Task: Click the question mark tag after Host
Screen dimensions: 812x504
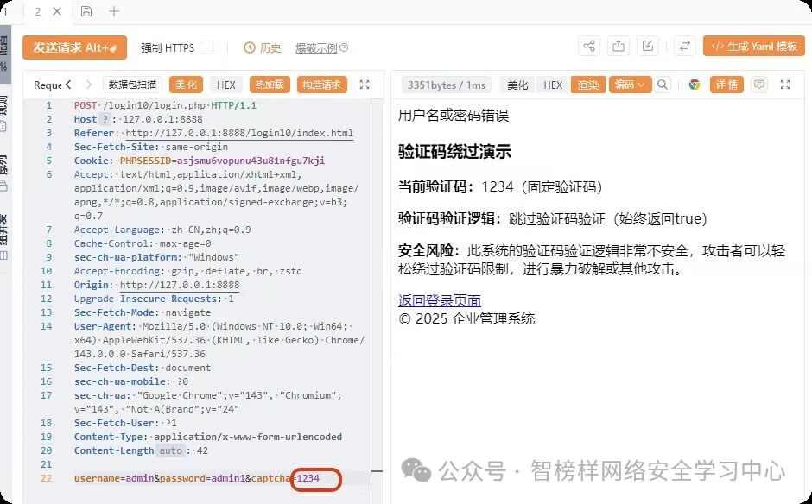Action: tap(105, 119)
